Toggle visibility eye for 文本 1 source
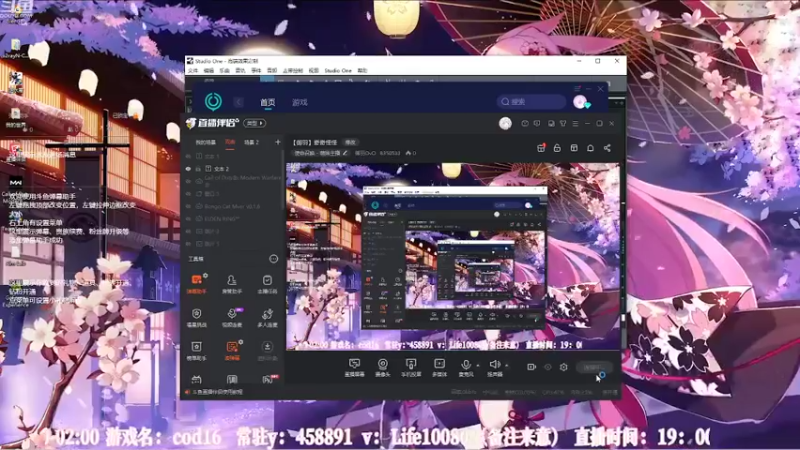This screenshot has height=450, width=800. (x=188, y=156)
